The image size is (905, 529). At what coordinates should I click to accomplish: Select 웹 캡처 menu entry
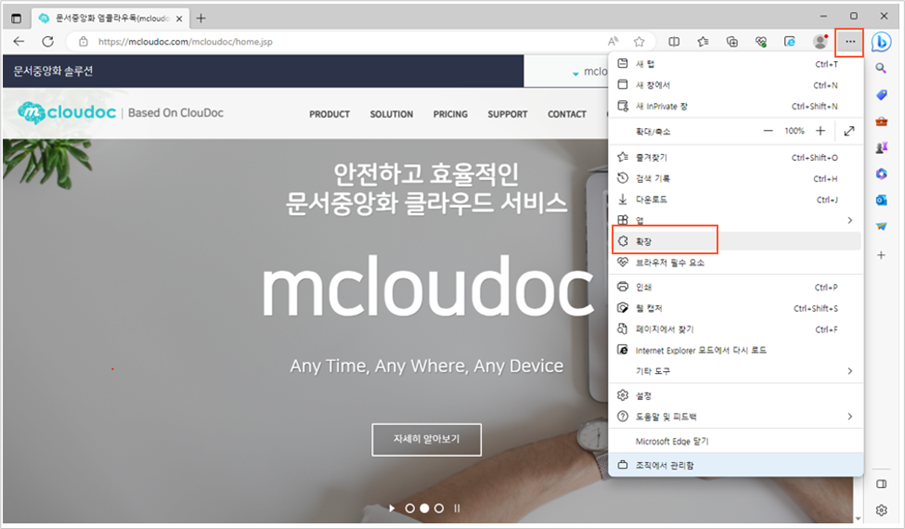click(x=736, y=308)
